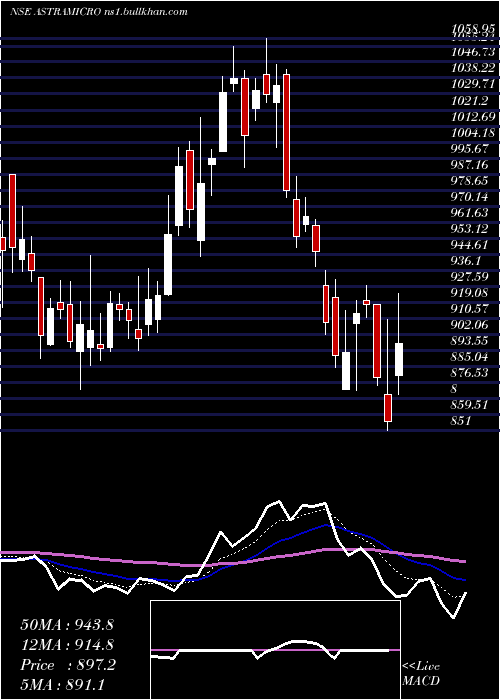Click the 5MA : 891.1 readout

(x=62, y=685)
